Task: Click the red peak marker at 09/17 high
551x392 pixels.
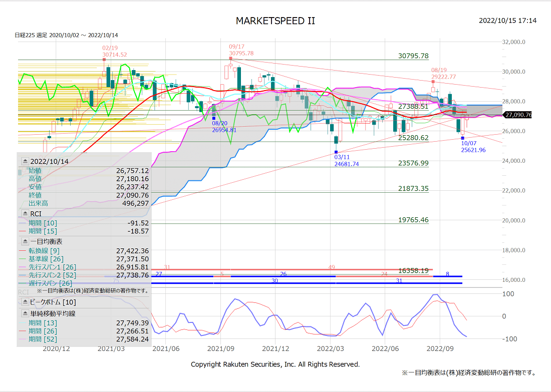Action: (230, 58)
